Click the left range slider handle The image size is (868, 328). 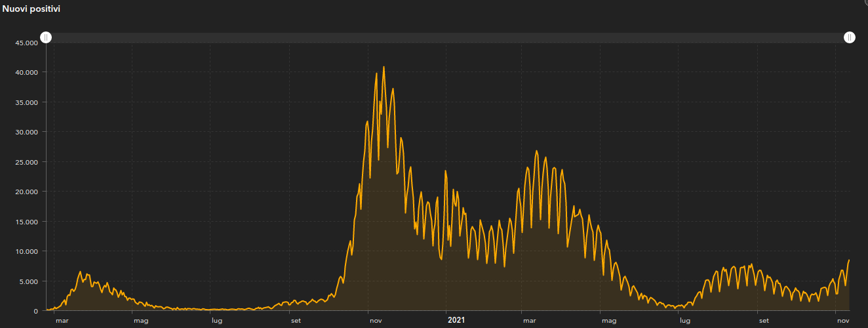coord(46,37)
